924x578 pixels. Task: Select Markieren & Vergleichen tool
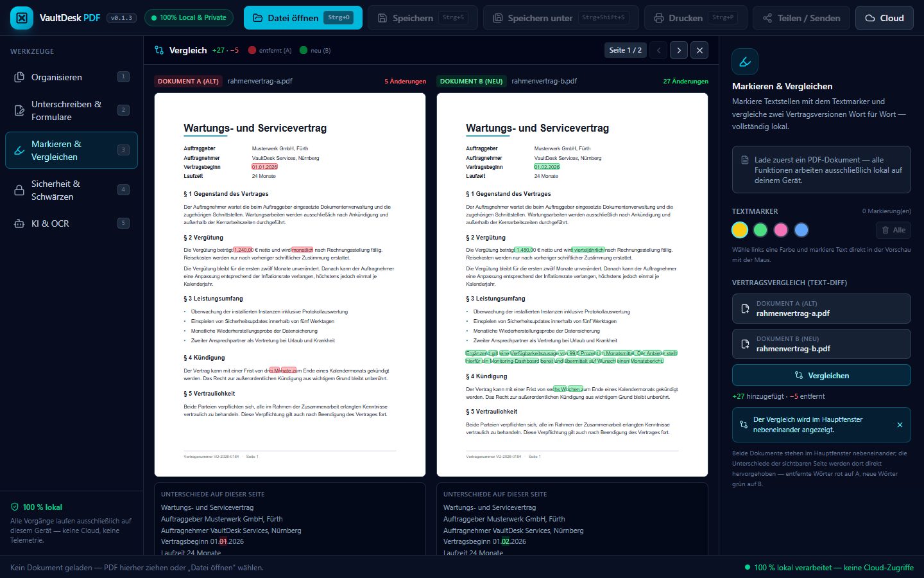click(71, 150)
